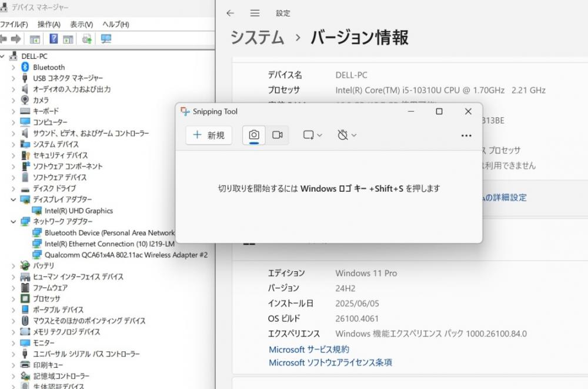
Task: Expand the ディスク ドライブ tree node
Action: tap(13, 188)
